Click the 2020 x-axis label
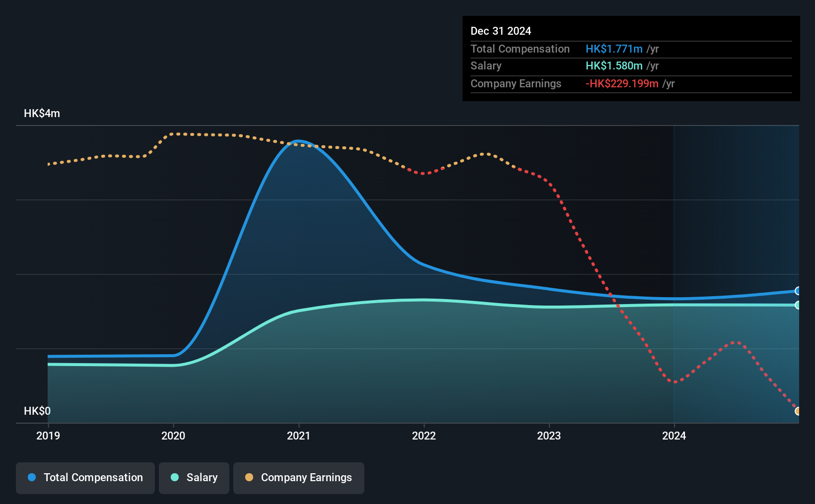The image size is (815, 504). click(x=173, y=436)
